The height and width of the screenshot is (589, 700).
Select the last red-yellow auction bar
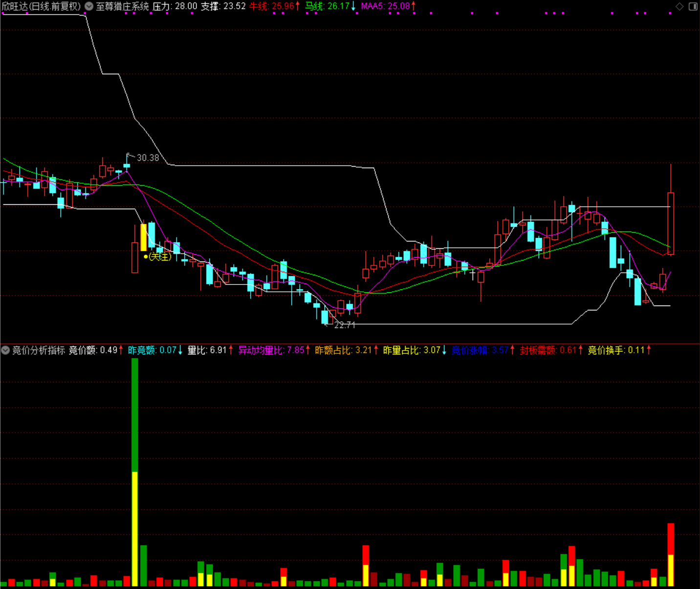[671, 555]
